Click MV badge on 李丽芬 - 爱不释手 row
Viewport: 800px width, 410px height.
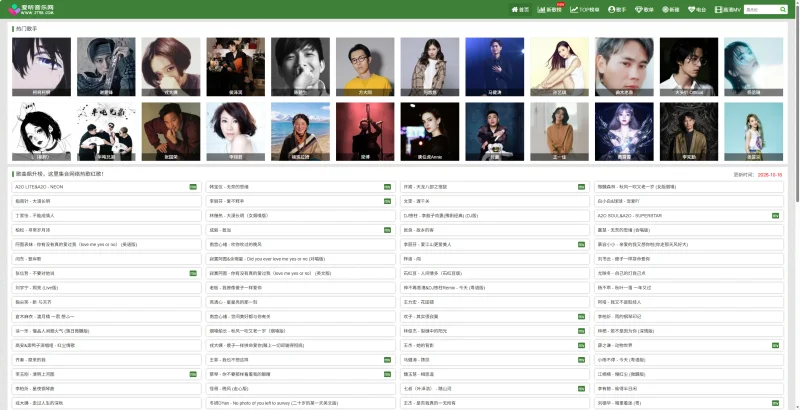coord(388,201)
